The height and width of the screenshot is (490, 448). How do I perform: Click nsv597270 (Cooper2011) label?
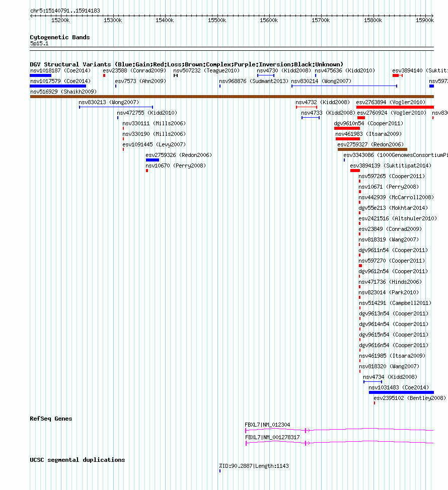click(392, 261)
